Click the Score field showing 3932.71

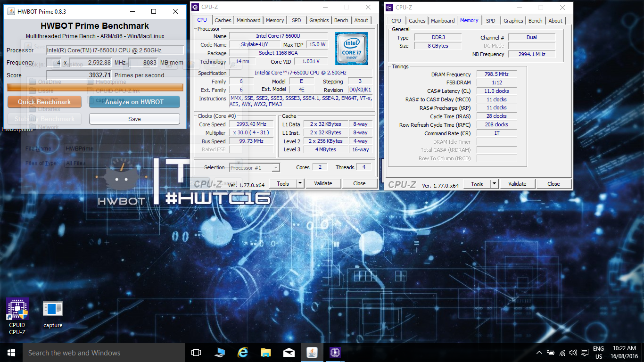[x=79, y=75]
